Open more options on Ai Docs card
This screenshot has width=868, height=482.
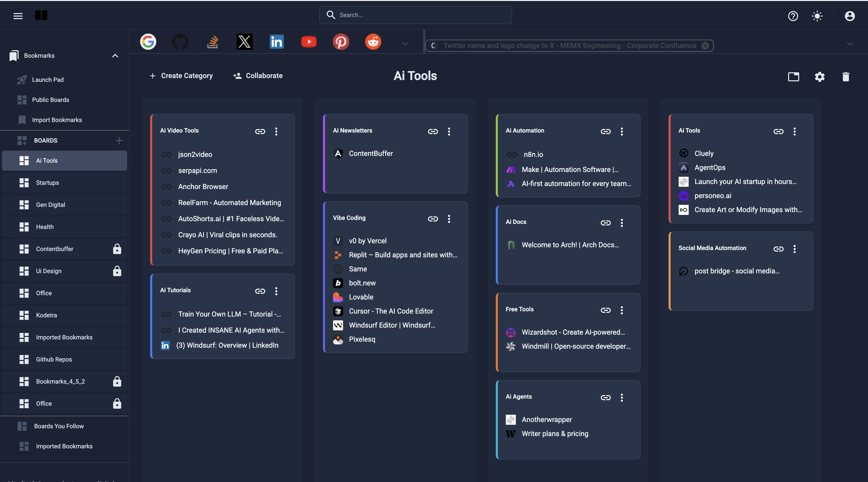622,223
